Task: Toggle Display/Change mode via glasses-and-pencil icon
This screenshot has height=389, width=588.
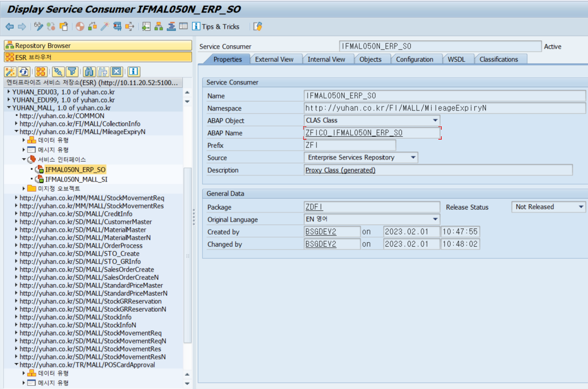Action: coord(38,26)
